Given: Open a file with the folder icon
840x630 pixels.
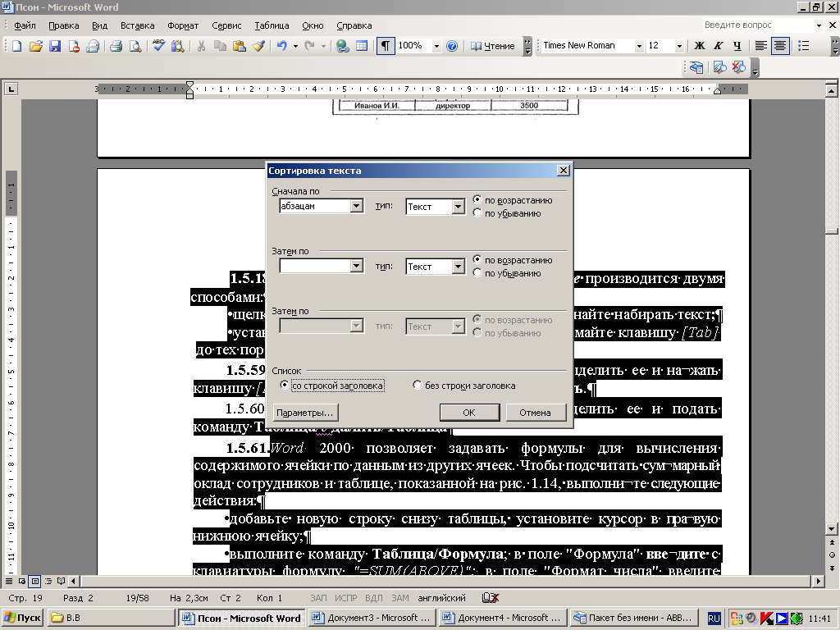Looking at the screenshot, I should [x=35, y=46].
